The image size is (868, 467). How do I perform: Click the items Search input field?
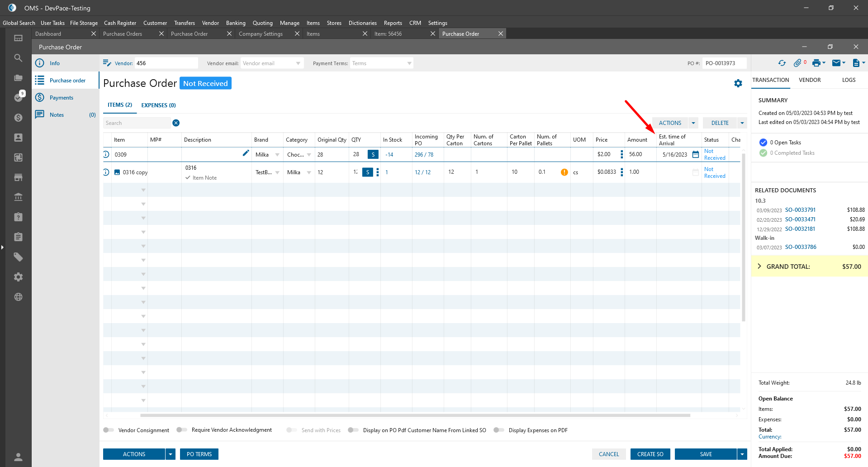(137, 123)
